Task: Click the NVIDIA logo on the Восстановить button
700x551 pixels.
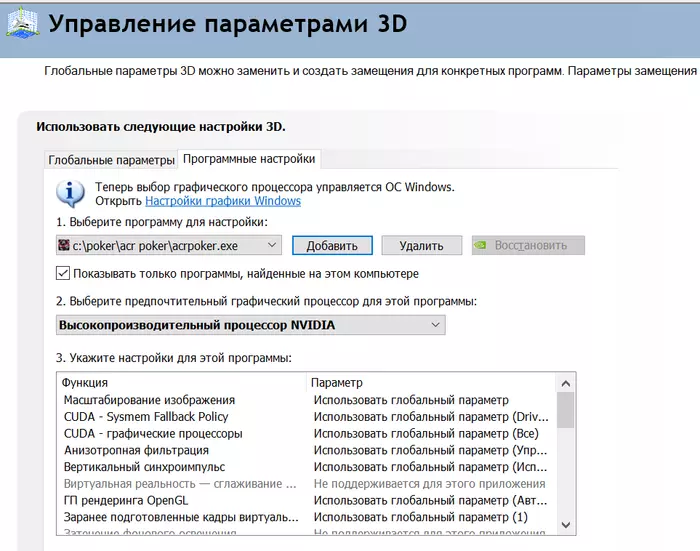Action: (x=480, y=245)
